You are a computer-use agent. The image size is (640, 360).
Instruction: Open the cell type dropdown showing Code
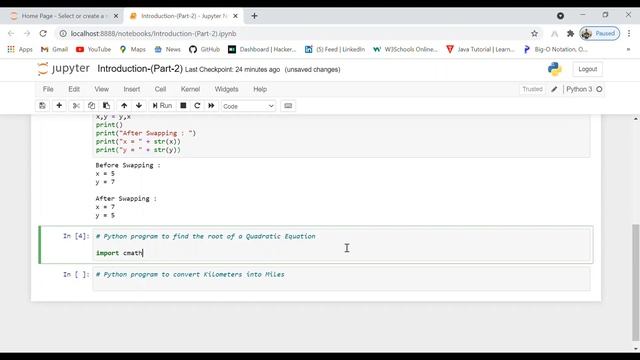coord(248,106)
